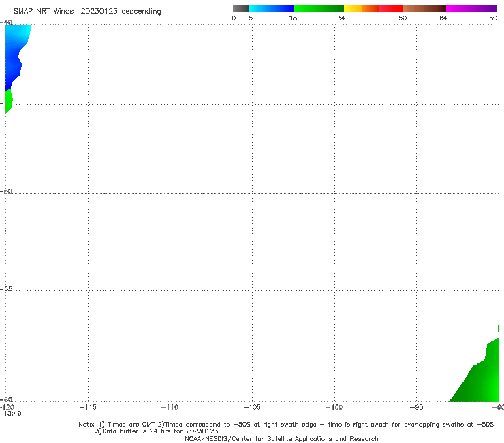Click the color bar tick label 18
The image size is (504, 443).
pyautogui.click(x=293, y=18)
